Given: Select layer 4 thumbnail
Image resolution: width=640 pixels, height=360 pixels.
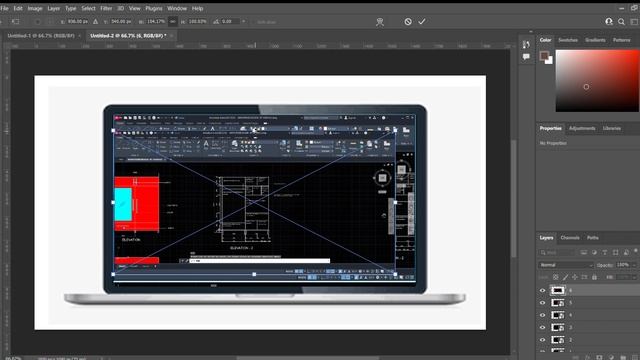Looking at the screenshot, I should 558,315.
